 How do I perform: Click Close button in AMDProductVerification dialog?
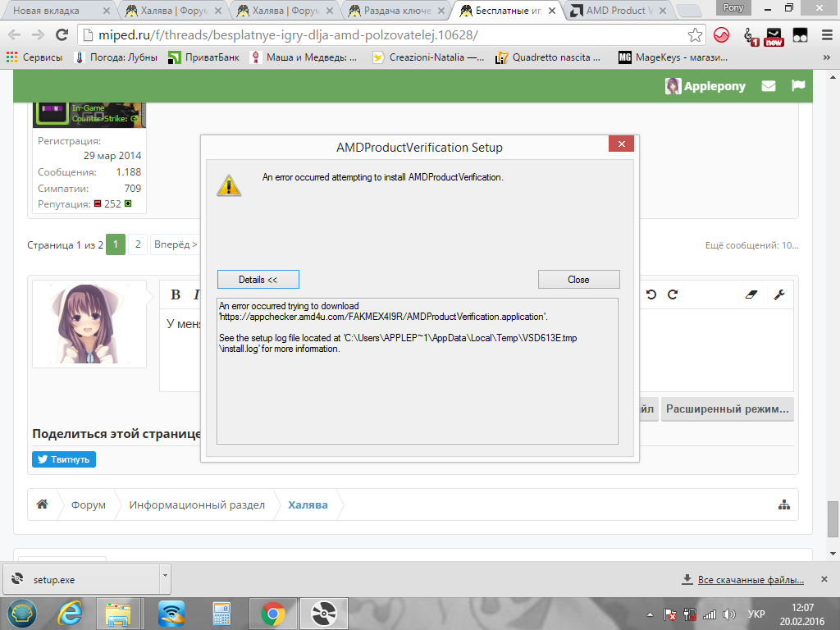coord(578,280)
